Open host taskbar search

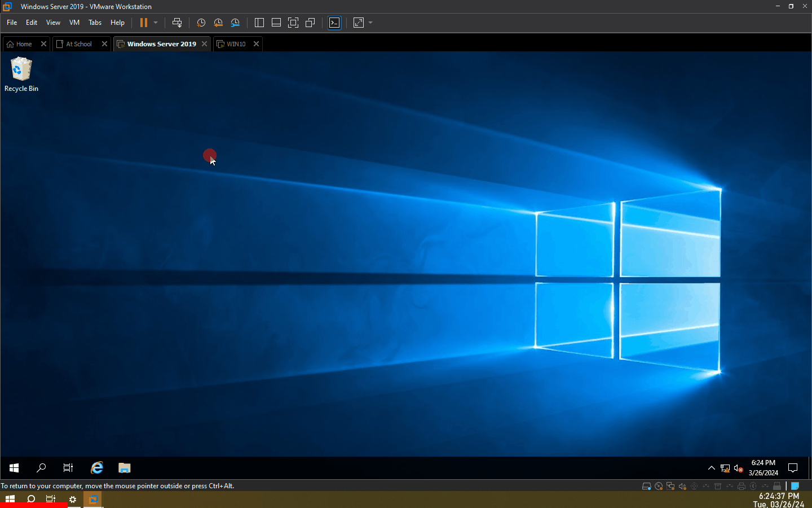click(x=31, y=499)
